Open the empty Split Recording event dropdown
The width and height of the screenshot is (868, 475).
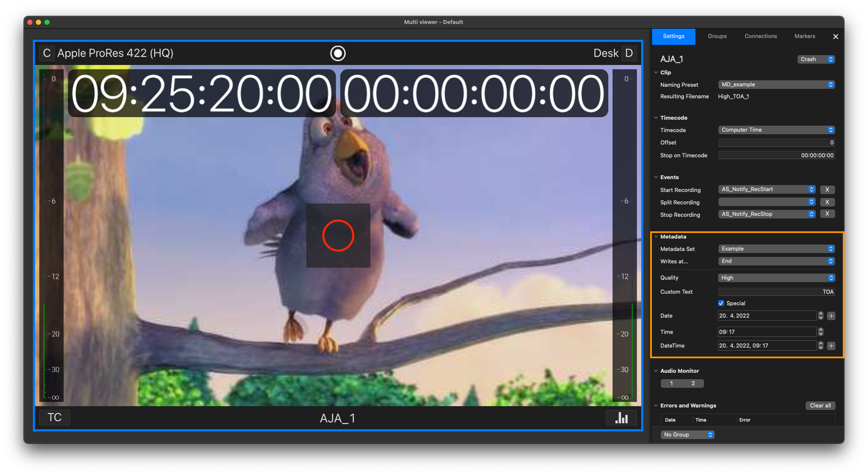point(767,202)
